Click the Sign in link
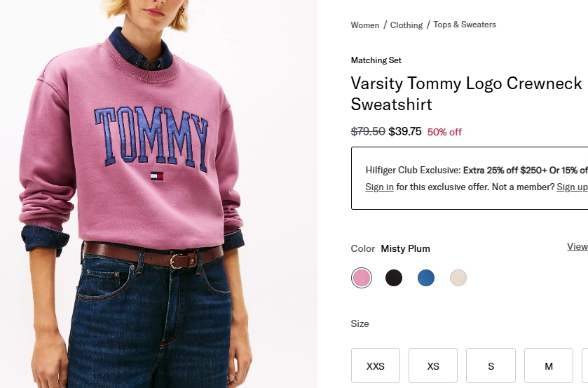 click(379, 187)
